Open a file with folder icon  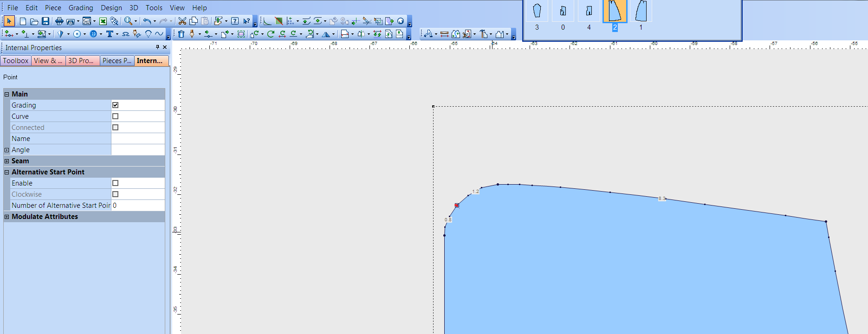point(34,21)
